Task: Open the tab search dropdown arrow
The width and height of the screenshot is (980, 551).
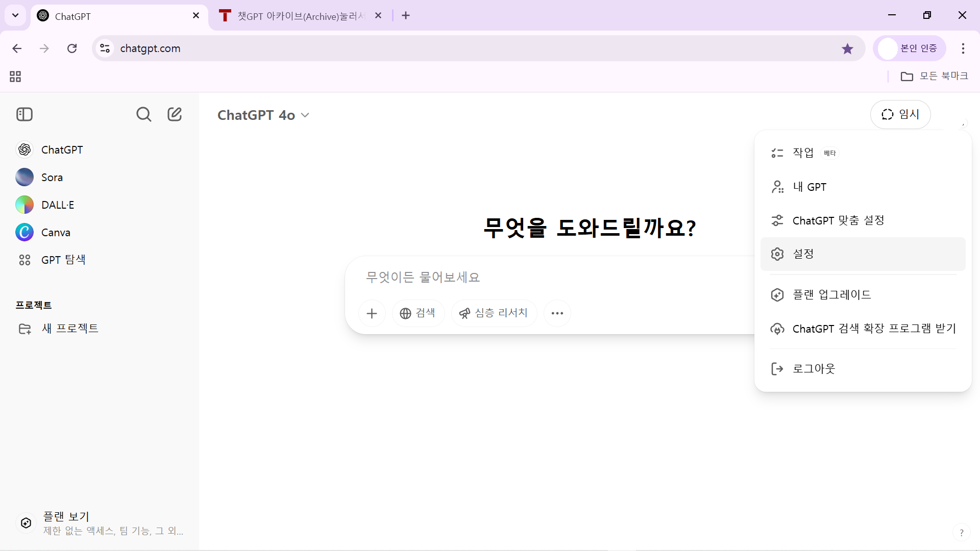Action: (x=15, y=15)
